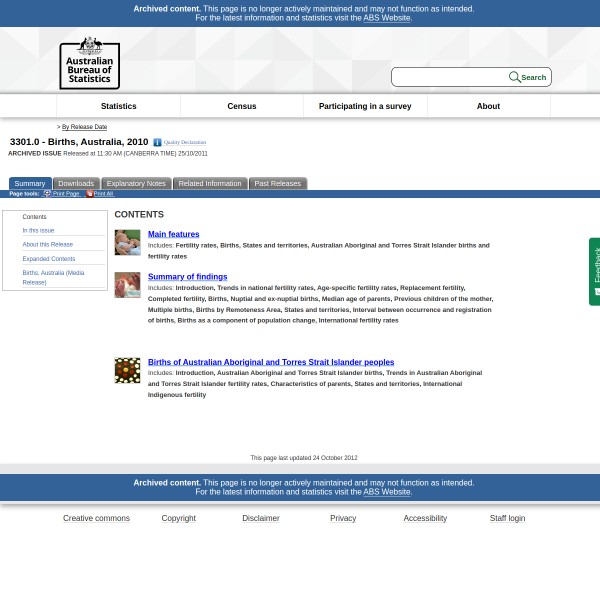Click the magnifier Search icon

click(515, 77)
